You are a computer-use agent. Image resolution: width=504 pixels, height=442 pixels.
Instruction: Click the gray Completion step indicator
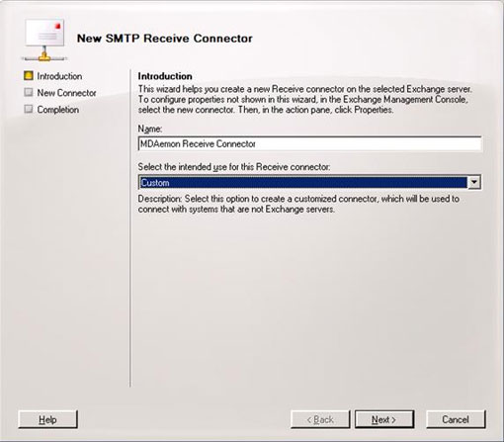pyautogui.click(x=29, y=109)
